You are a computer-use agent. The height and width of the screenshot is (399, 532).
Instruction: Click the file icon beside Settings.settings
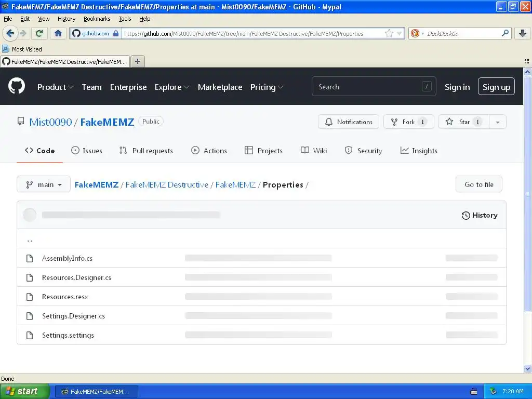(x=30, y=335)
